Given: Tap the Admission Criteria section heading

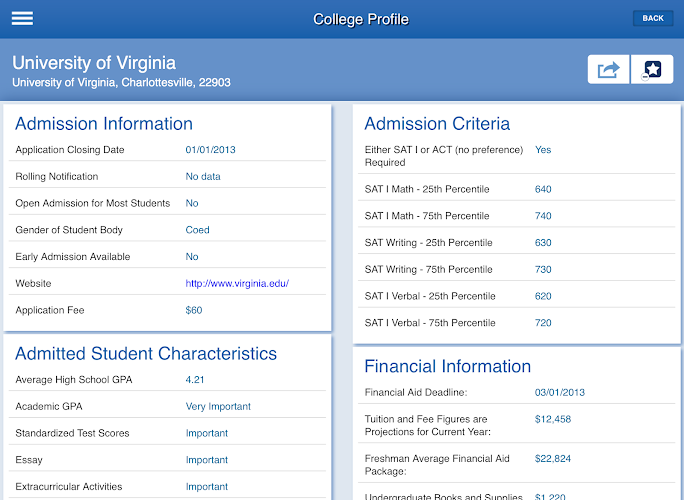Looking at the screenshot, I should pyautogui.click(x=437, y=124).
